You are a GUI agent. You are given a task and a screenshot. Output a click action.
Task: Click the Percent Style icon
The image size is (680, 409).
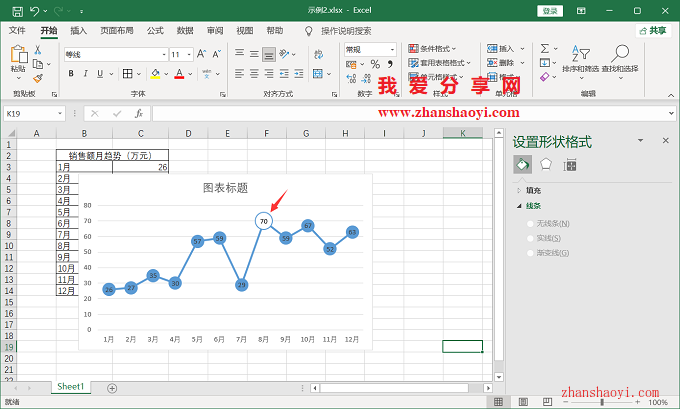coord(375,64)
